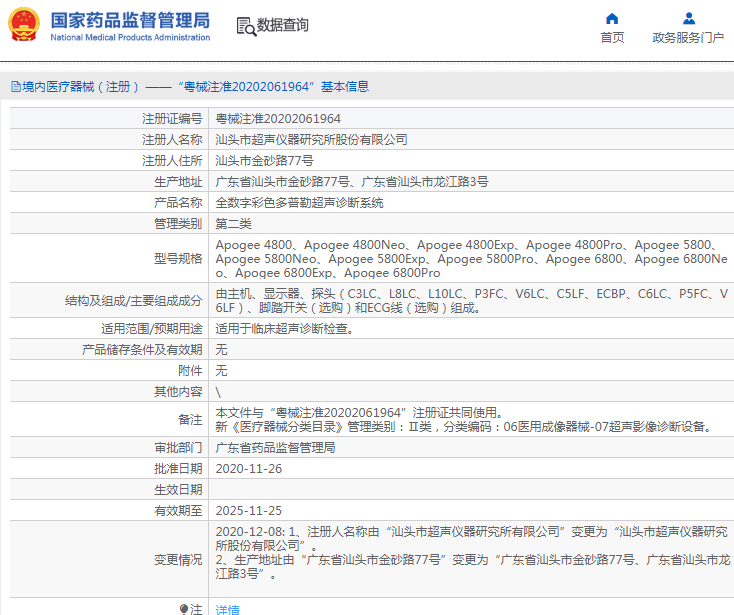Click the document icon before 境内医疗器械

click(x=15, y=87)
